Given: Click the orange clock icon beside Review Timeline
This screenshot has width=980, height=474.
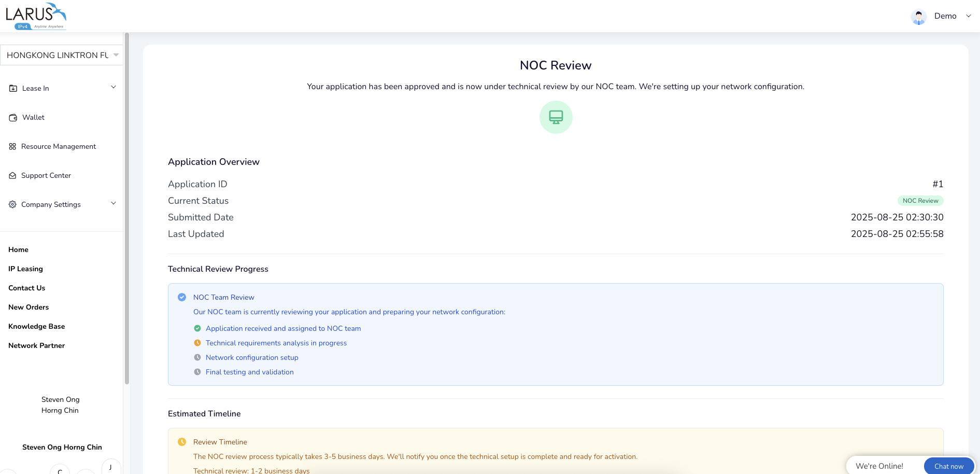Looking at the screenshot, I should (x=182, y=442).
